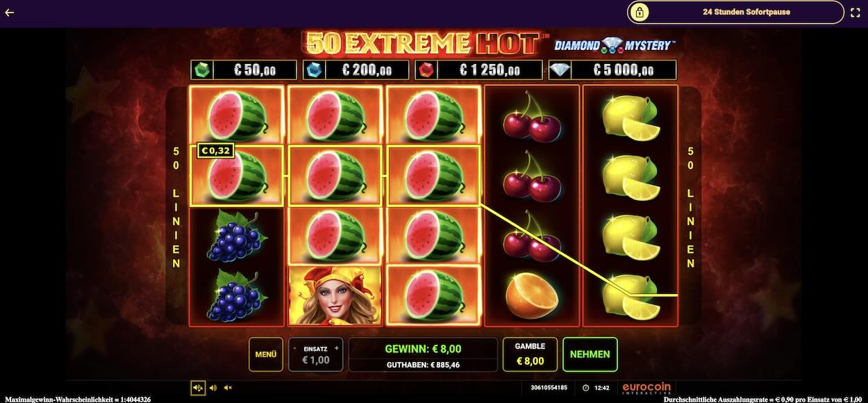Mute all sound with the crossed speaker icon
The height and width of the screenshot is (403, 868).
click(228, 388)
